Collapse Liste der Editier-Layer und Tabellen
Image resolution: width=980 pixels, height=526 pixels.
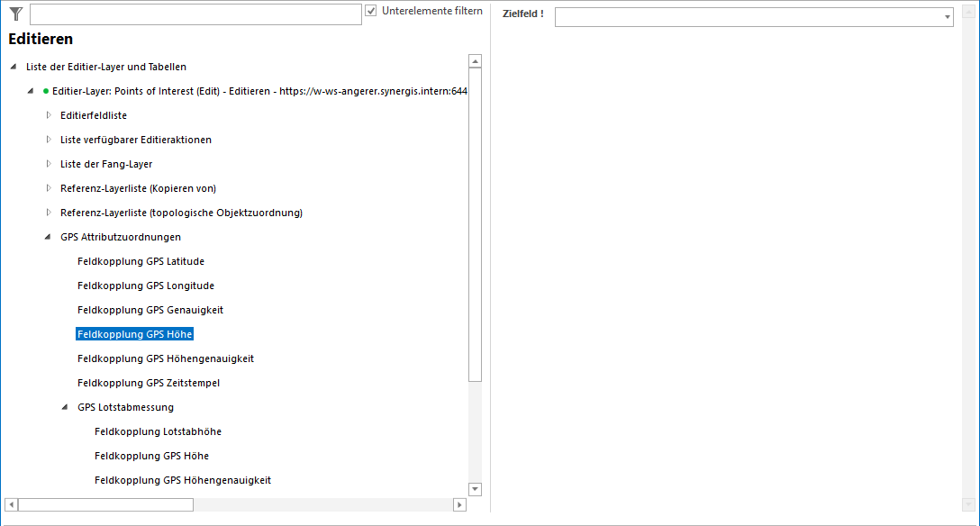[x=14, y=67]
